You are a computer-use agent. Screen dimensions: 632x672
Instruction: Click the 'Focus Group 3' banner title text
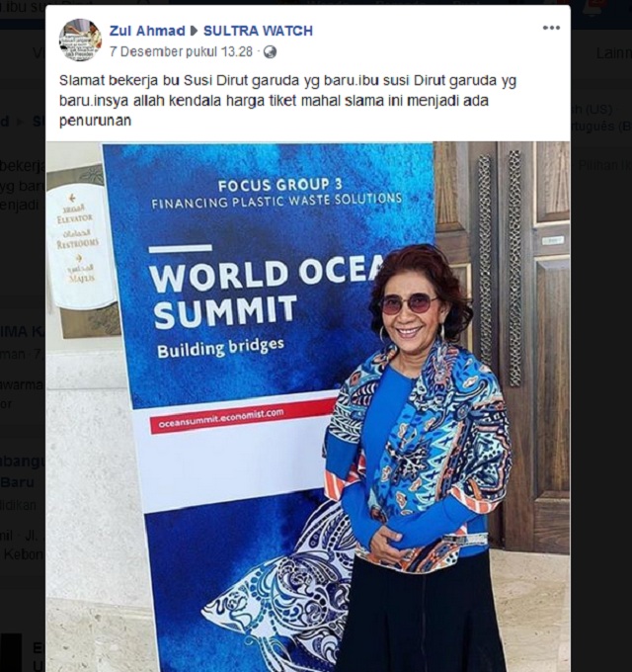coord(280,185)
